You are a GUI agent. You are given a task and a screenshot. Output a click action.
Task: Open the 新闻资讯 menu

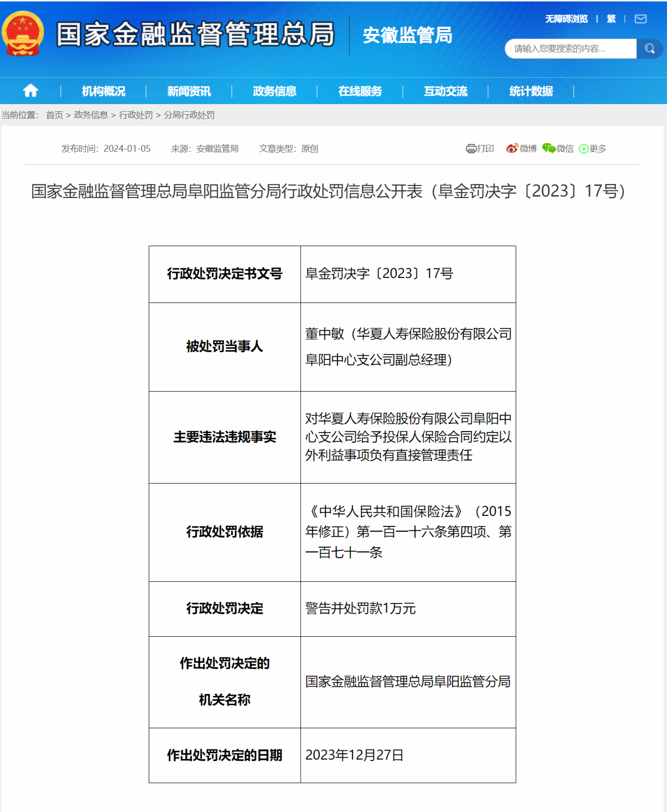tap(189, 91)
